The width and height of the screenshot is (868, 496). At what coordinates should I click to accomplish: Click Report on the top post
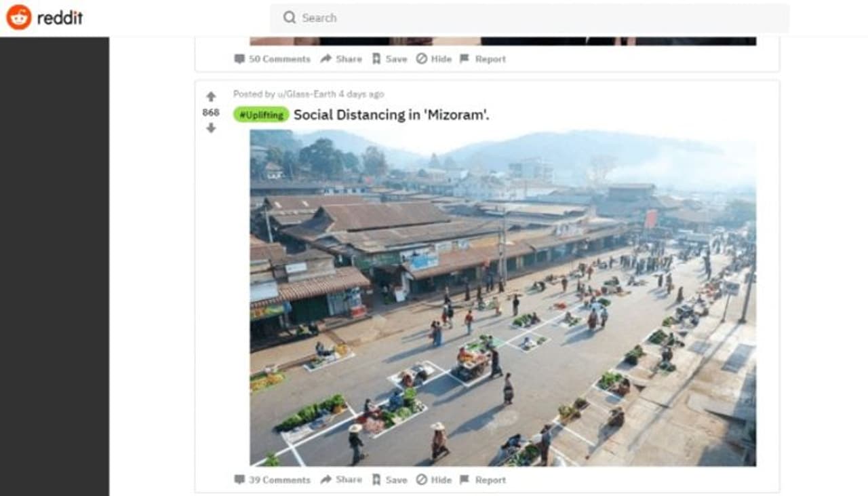[482, 59]
